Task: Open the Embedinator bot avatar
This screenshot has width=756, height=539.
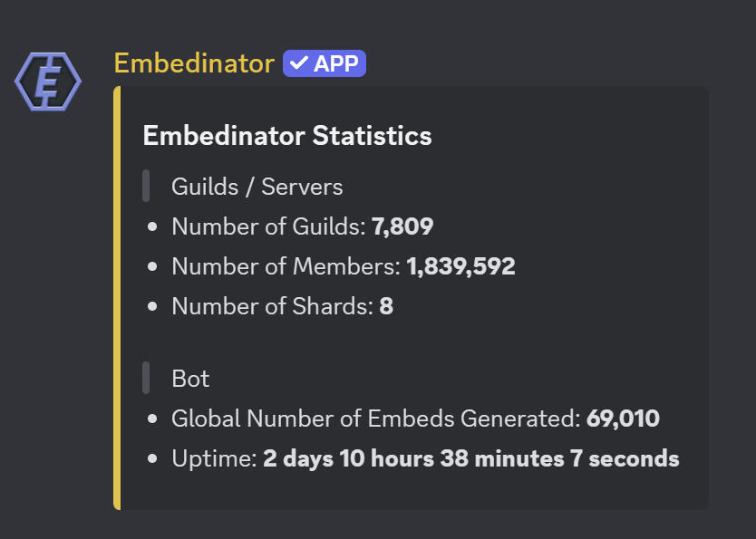Action: [x=48, y=82]
